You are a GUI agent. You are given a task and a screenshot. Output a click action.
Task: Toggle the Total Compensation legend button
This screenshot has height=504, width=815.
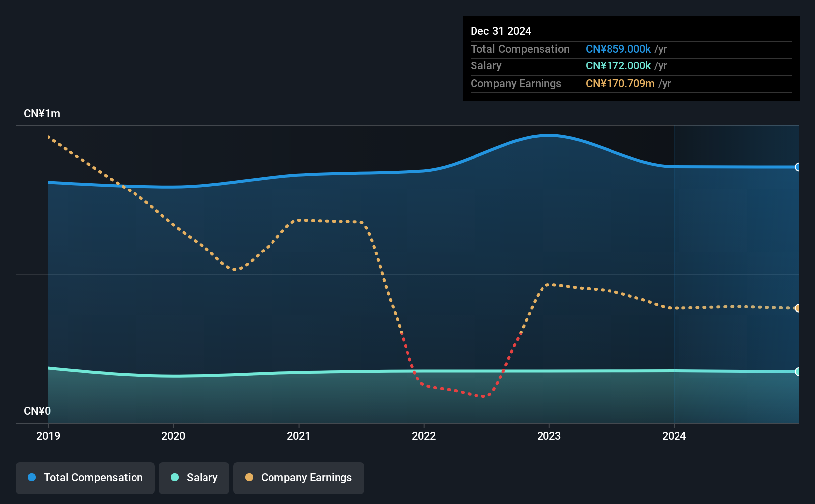pos(85,478)
